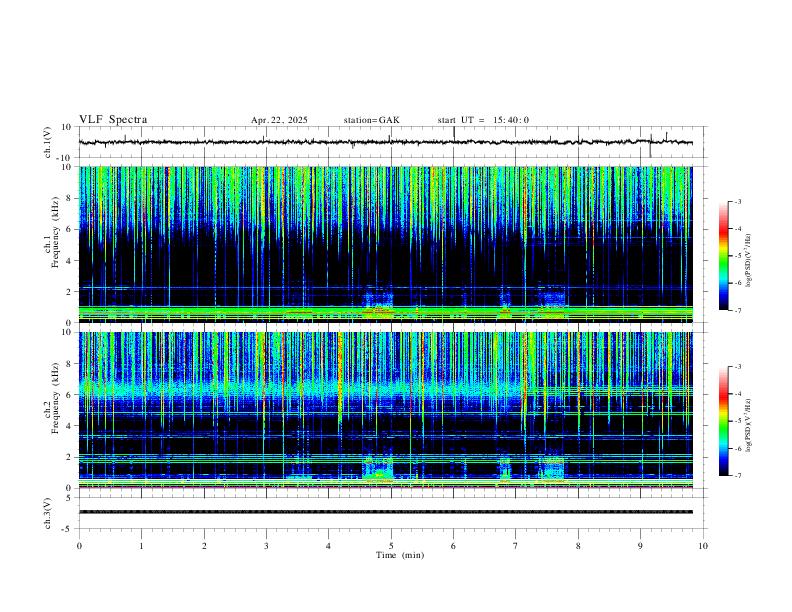Click time axis tick label '7'
792x612 pixels.
(x=516, y=546)
